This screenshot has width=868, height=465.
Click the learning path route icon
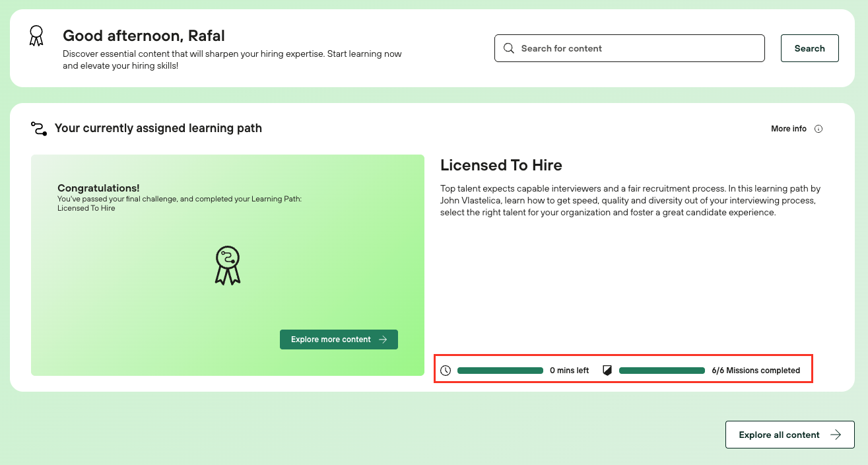pyautogui.click(x=39, y=128)
